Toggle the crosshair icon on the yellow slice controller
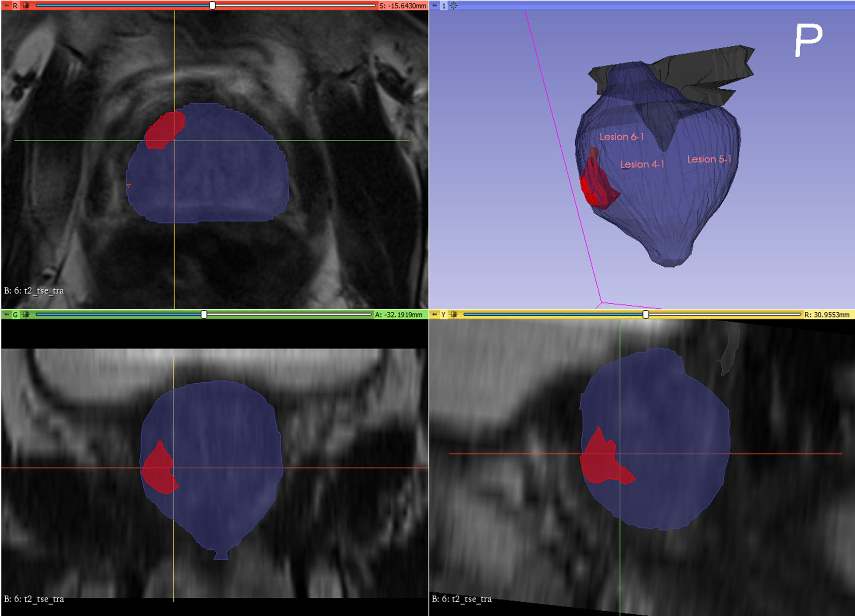This screenshot has width=855, height=616. (x=453, y=315)
